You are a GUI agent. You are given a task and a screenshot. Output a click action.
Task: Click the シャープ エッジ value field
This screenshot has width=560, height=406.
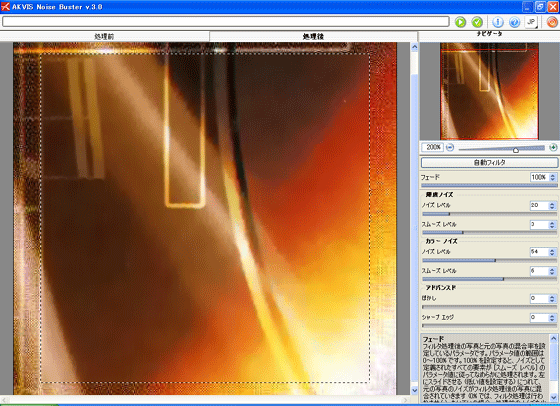[539, 317]
